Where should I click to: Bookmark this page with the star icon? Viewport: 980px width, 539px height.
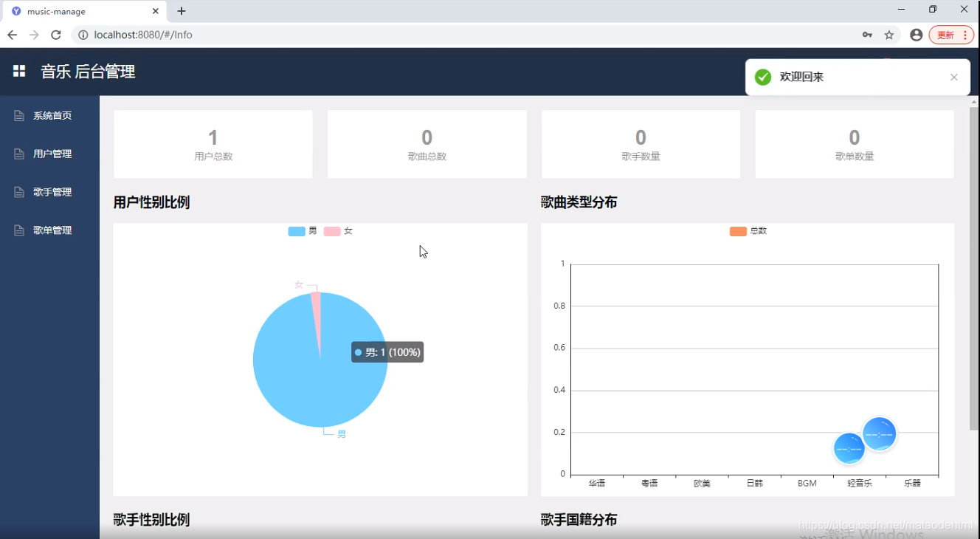click(x=889, y=35)
